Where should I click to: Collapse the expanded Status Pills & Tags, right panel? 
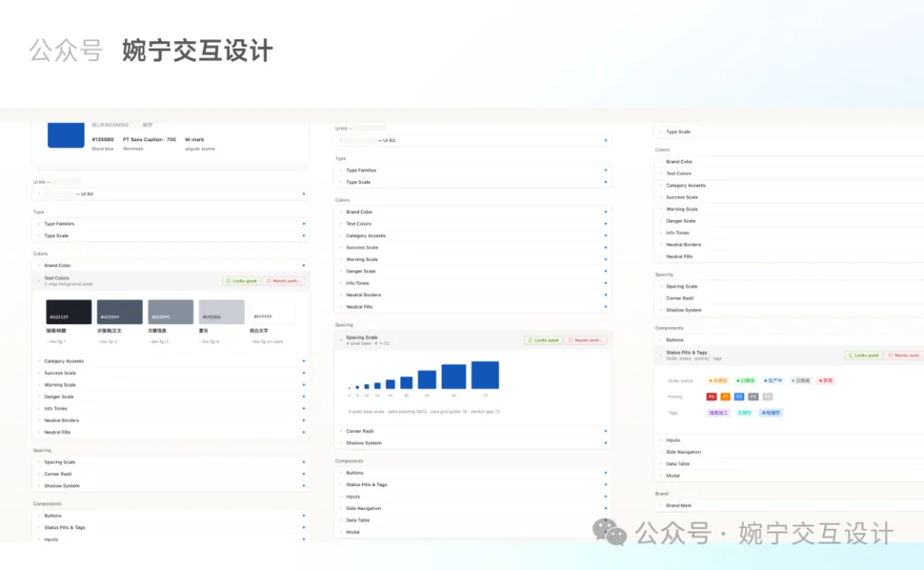660,355
